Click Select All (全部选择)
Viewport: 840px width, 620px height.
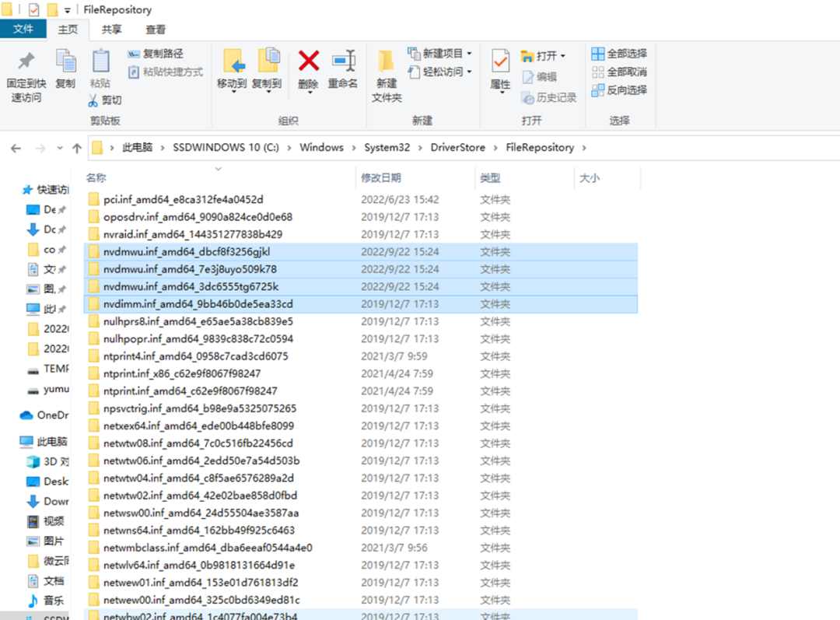click(x=619, y=54)
